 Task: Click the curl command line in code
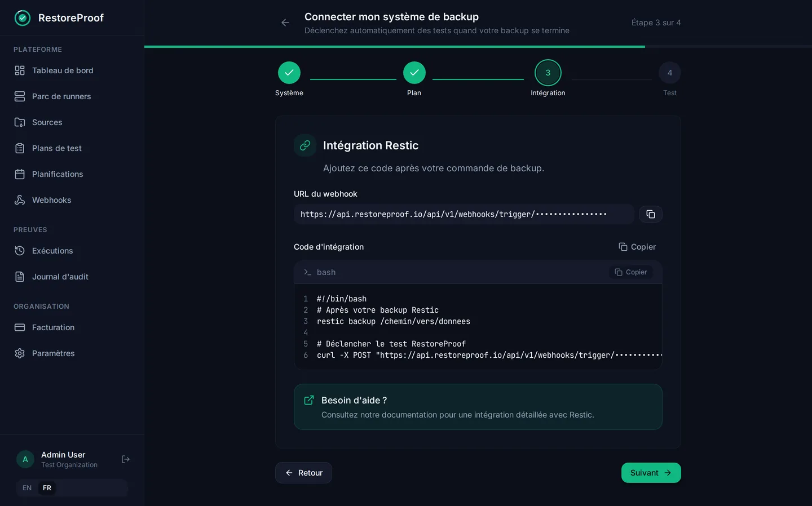click(489, 355)
